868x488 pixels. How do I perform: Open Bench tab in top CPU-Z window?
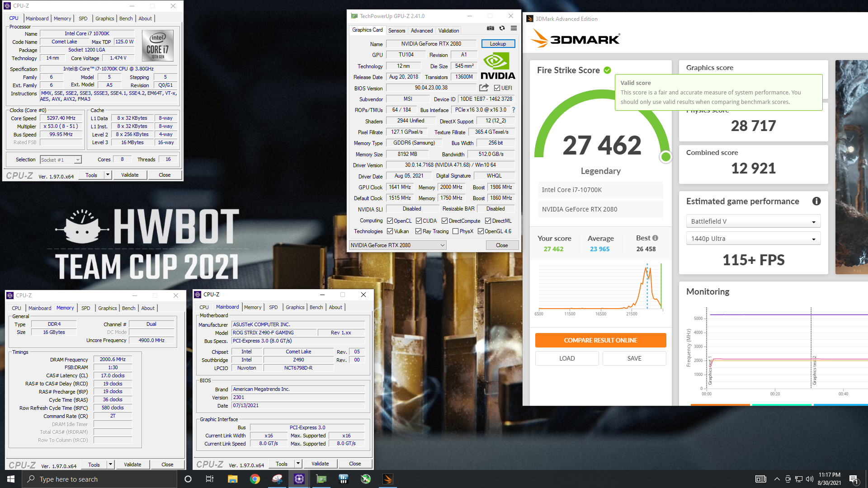126,19
